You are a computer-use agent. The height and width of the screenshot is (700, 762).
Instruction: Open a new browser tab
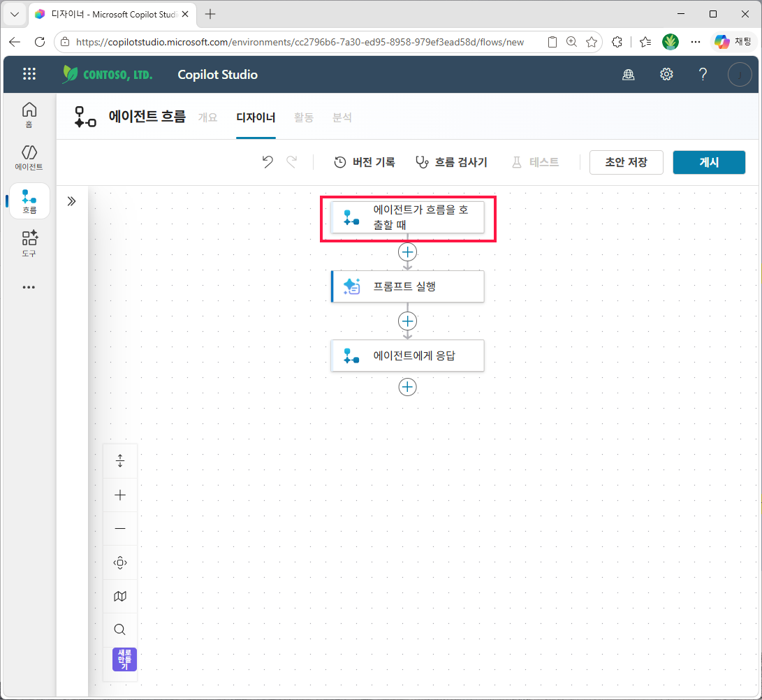coord(210,14)
